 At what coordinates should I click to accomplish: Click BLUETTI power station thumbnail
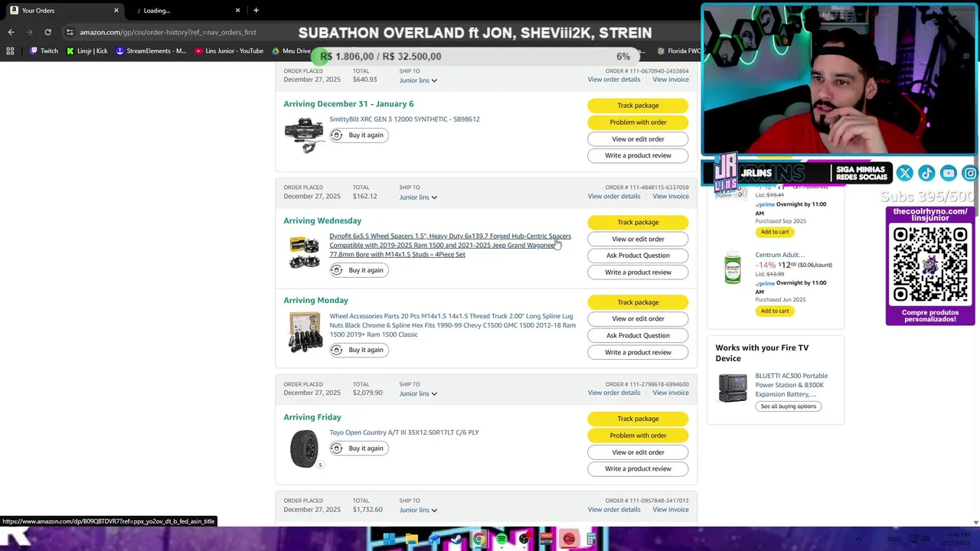coord(733,387)
